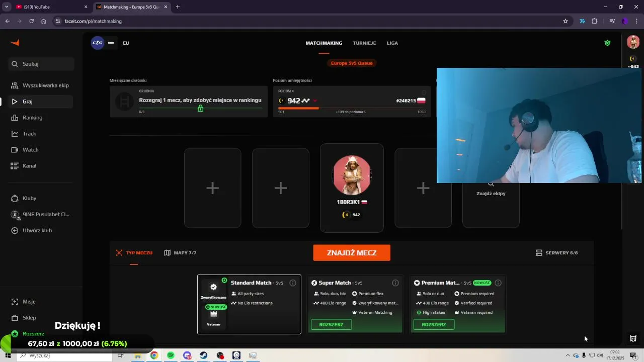Click the Europe 5v5 Queue badge
The width and height of the screenshot is (644, 362).
[352, 63]
